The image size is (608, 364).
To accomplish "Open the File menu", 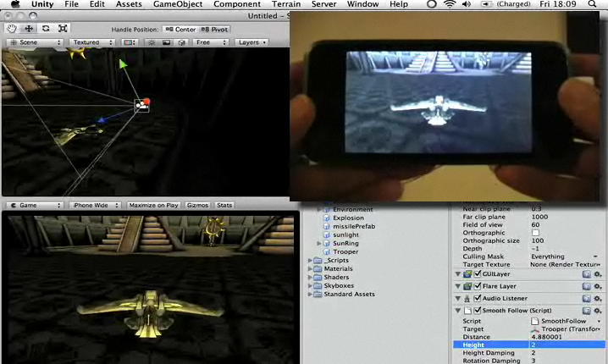I will pyautogui.click(x=71, y=4).
